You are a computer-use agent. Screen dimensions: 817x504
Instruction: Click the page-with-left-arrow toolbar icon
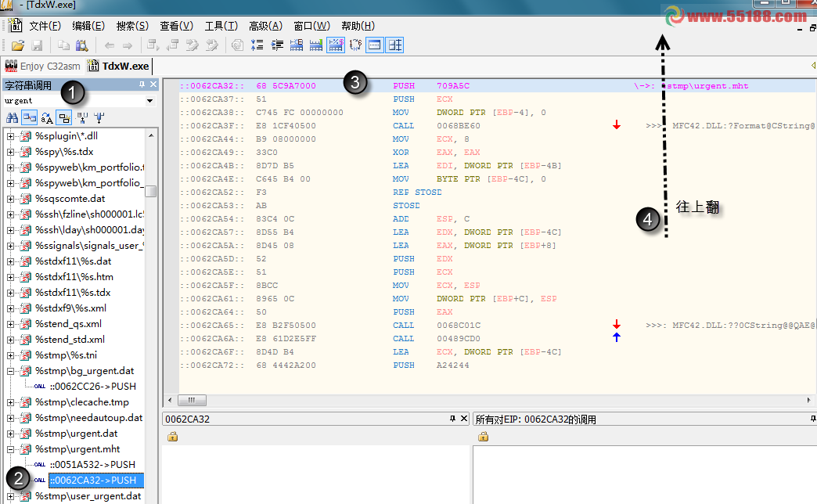172,45
